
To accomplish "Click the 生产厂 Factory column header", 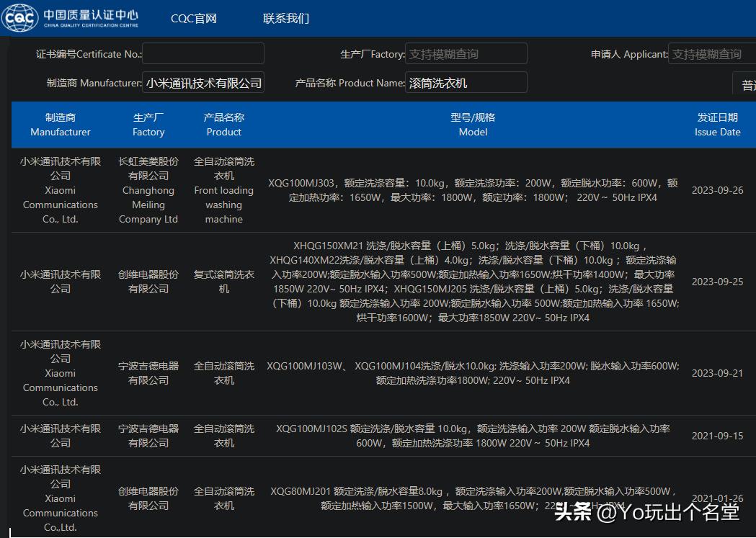I will pos(148,125).
